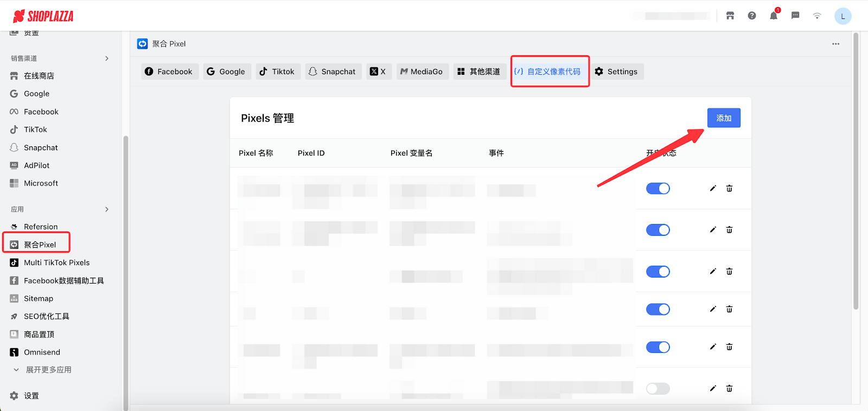Click the storefront icon in header
Image resolution: width=868 pixels, height=411 pixels.
point(730,16)
